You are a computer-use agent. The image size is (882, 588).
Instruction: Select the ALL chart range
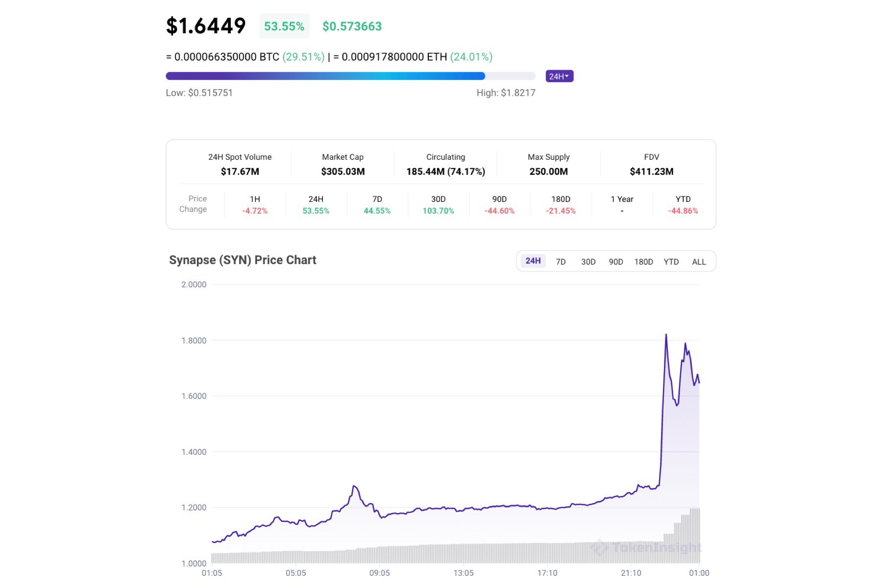pyautogui.click(x=699, y=262)
